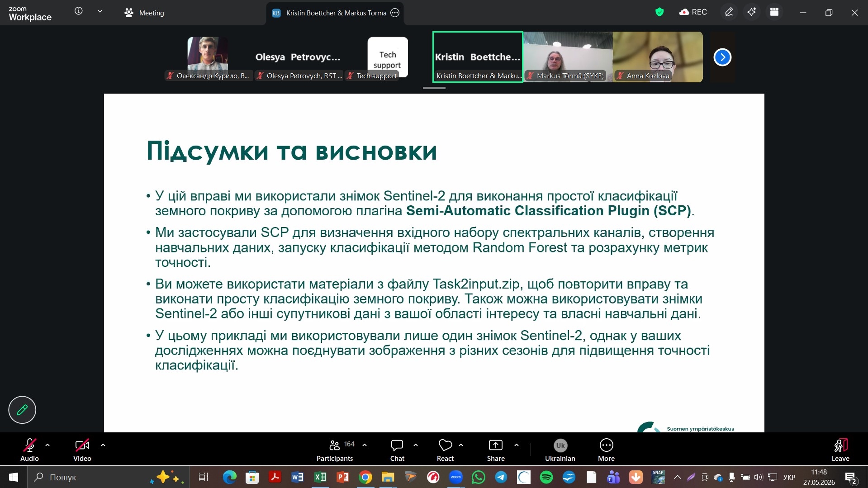
Task: Open the More options menu
Action: click(606, 450)
